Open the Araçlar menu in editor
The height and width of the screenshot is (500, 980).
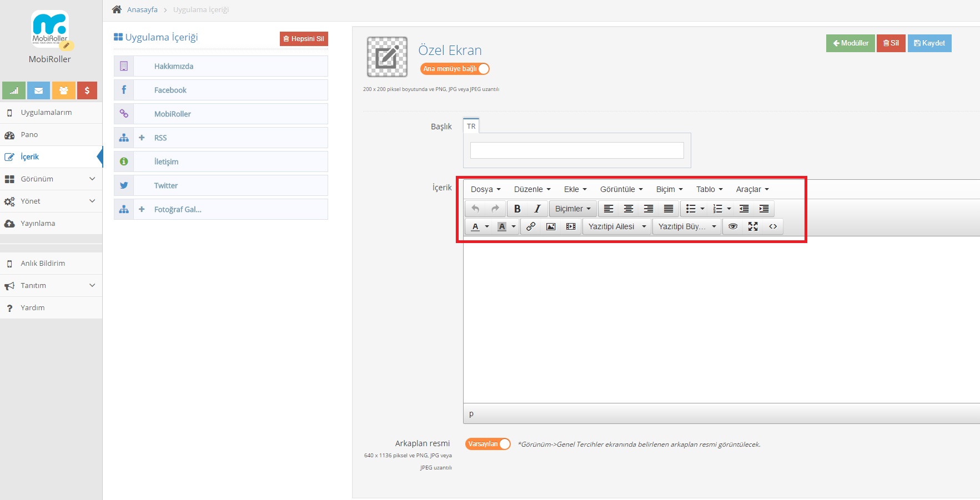coord(752,189)
